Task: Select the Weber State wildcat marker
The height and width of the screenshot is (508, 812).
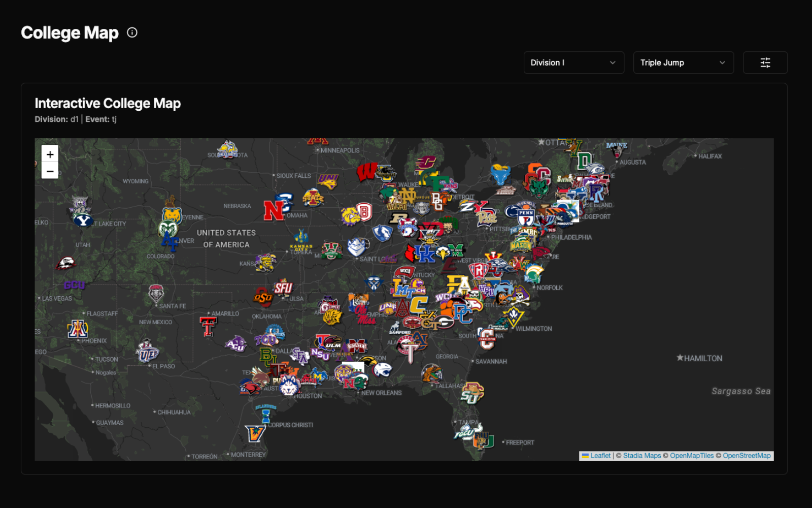Action: (80, 204)
